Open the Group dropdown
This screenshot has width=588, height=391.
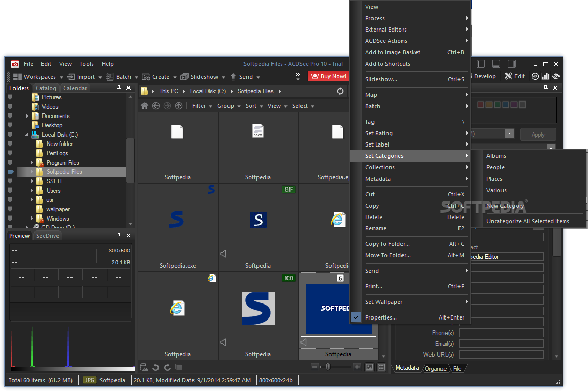click(x=229, y=106)
